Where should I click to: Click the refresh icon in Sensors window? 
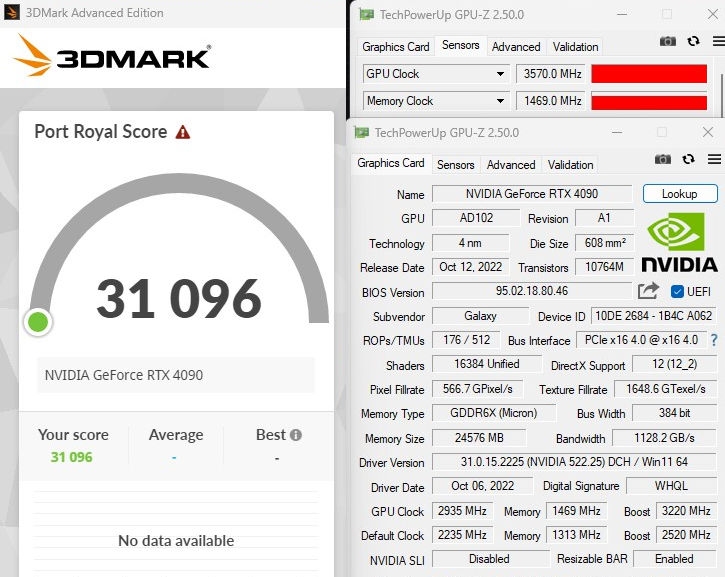(x=690, y=41)
